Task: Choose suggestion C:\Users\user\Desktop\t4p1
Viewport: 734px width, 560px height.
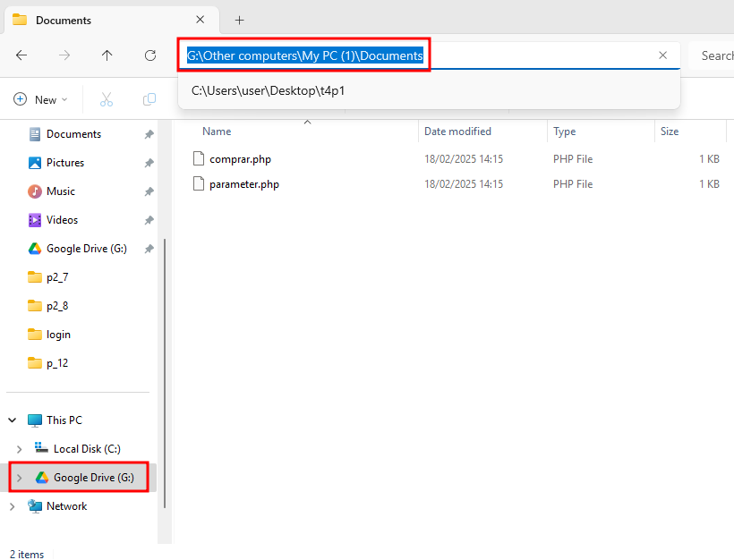Action: tap(429, 90)
